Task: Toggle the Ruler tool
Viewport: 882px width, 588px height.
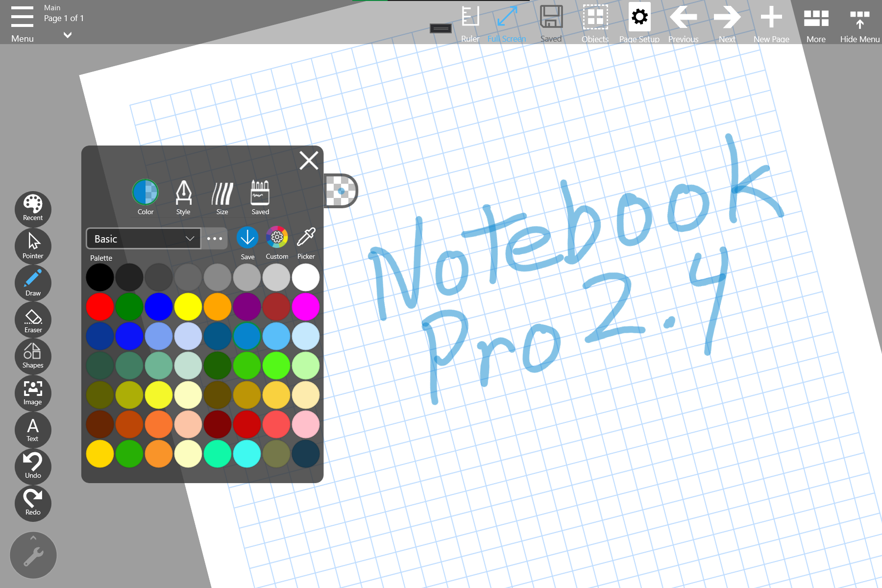Action: pyautogui.click(x=470, y=23)
